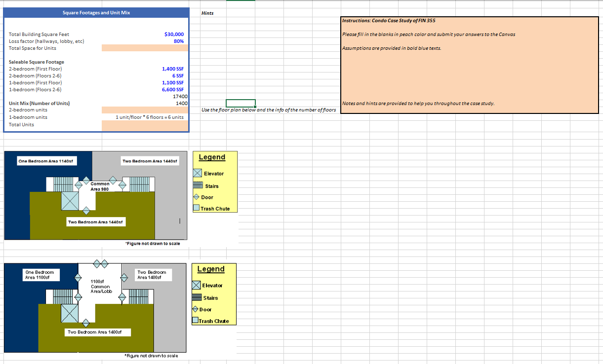Select the 1,100 SSF cell
Screen dimensions: 603x364
pyautogui.click(x=145, y=82)
